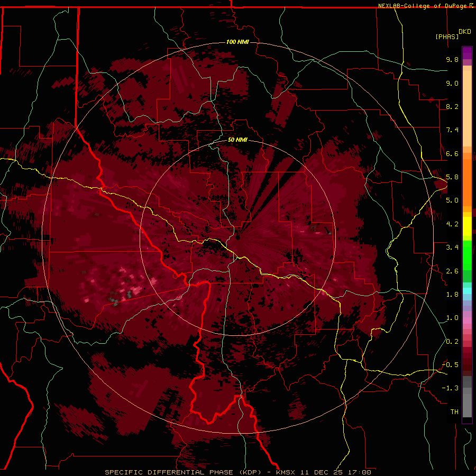Click the 3.4 scale value

pyautogui.click(x=452, y=248)
